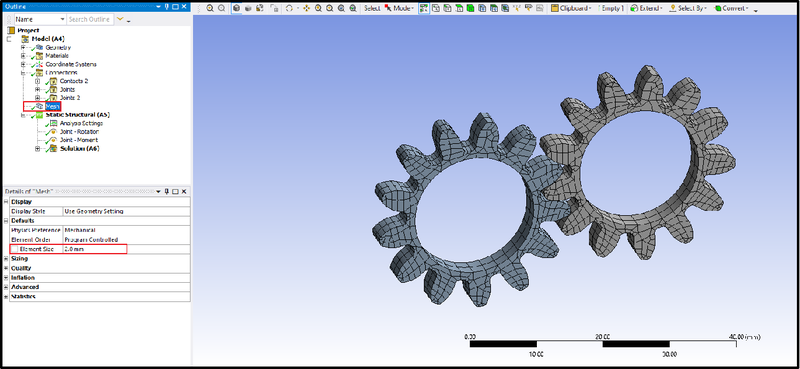Pin the Outline panel with auto-hide icon

[x=166, y=7]
